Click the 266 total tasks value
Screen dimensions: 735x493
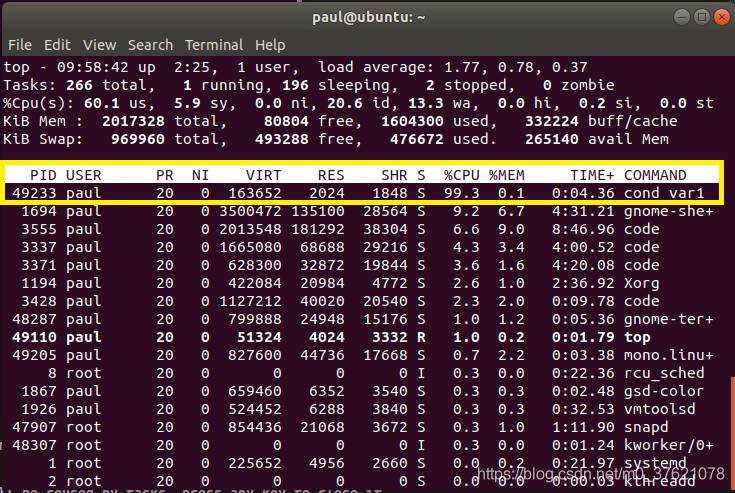pyautogui.click(x=79, y=85)
